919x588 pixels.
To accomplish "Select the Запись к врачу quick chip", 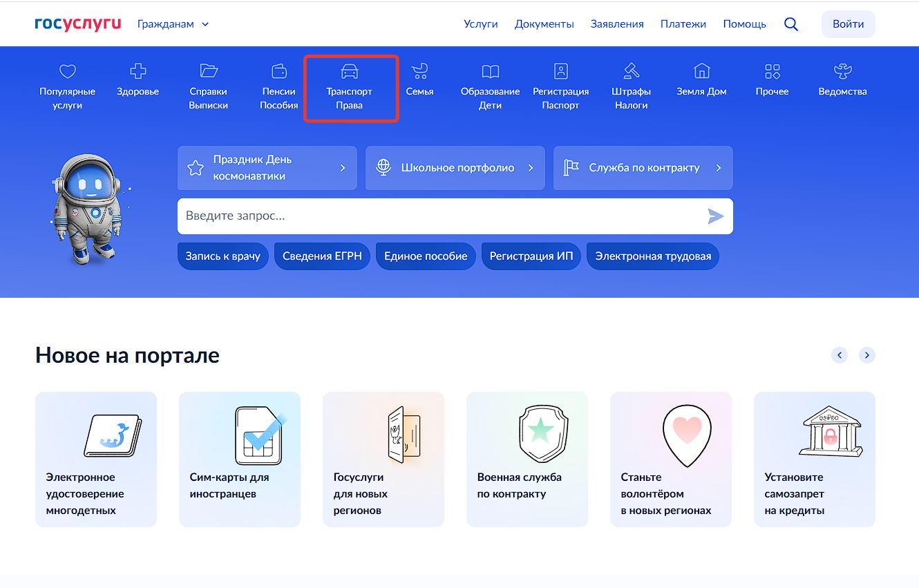I will point(223,256).
